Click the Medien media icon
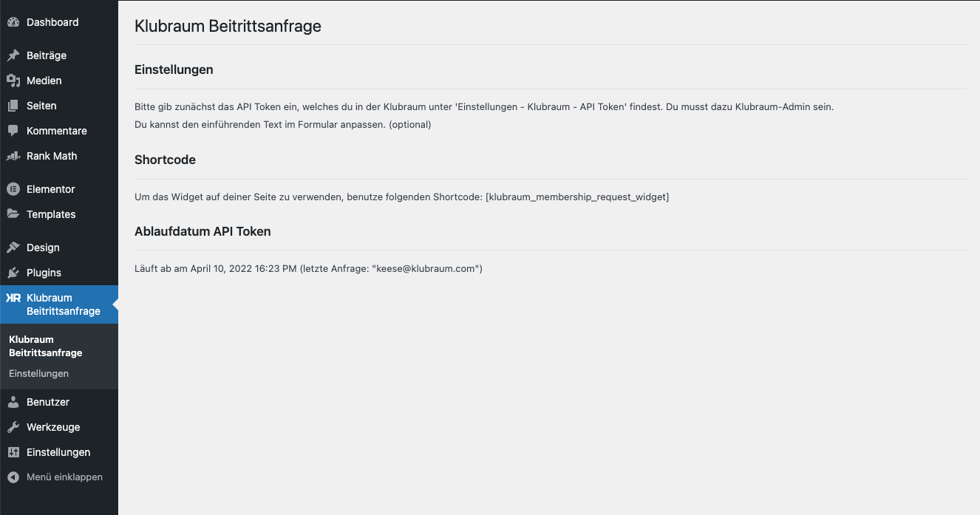The image size is (980, 515). (x=13, y=81)
